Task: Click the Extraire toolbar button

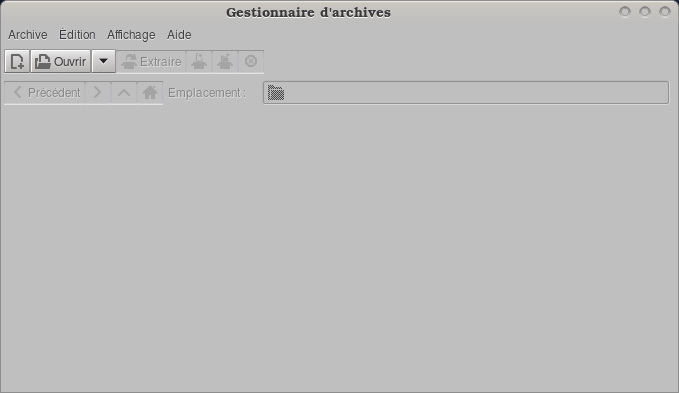Action: (x=151, y=61)
